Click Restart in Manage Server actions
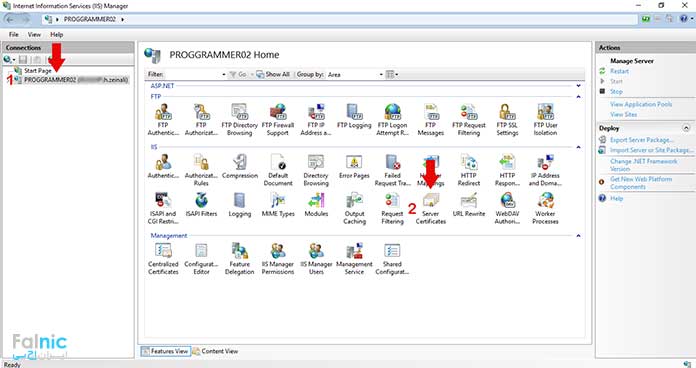 (x=619, y=71)
